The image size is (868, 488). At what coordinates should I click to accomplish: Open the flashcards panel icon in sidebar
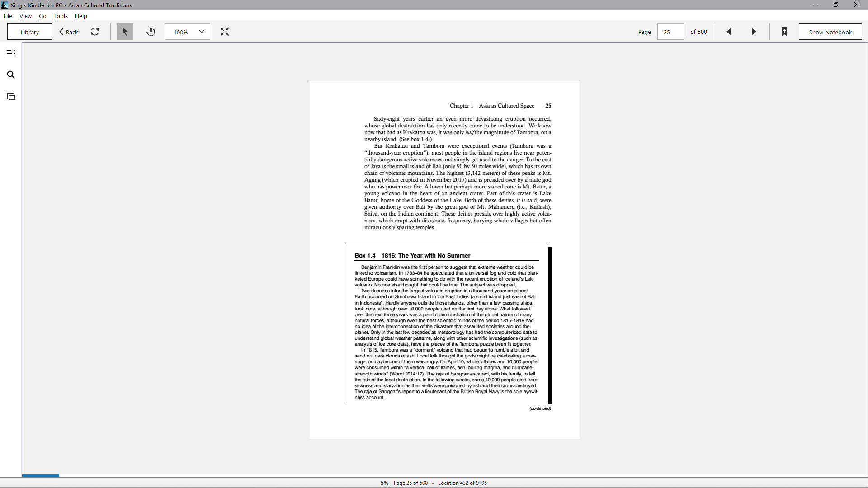coord(11,96)
